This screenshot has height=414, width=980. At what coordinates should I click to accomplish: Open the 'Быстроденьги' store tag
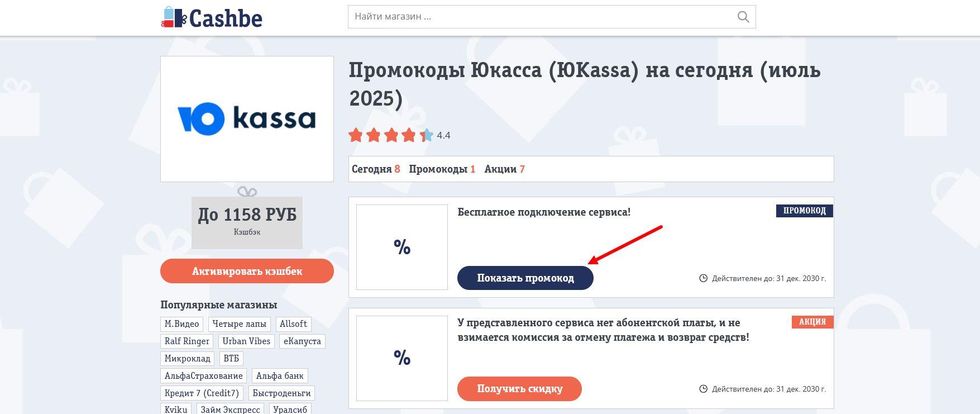(x=281, y=393)
